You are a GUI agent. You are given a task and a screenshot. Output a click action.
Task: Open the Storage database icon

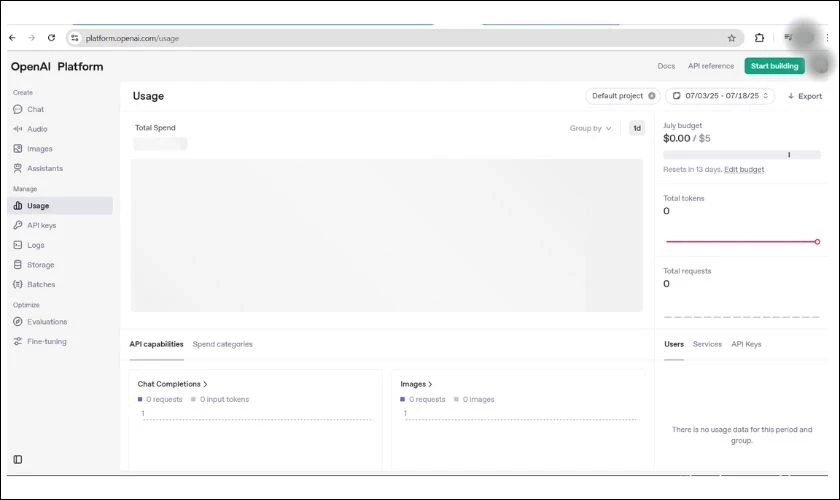click(18, 265)
